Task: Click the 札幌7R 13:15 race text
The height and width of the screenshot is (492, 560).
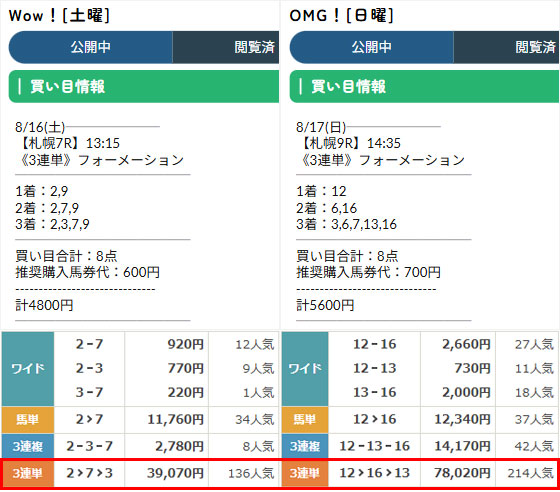Action: 68,143
